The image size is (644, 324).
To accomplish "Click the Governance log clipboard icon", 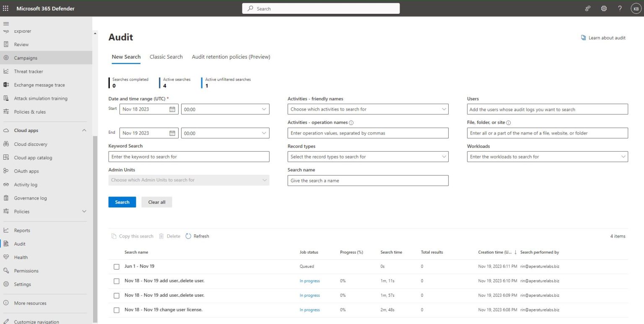I will 6,198.
